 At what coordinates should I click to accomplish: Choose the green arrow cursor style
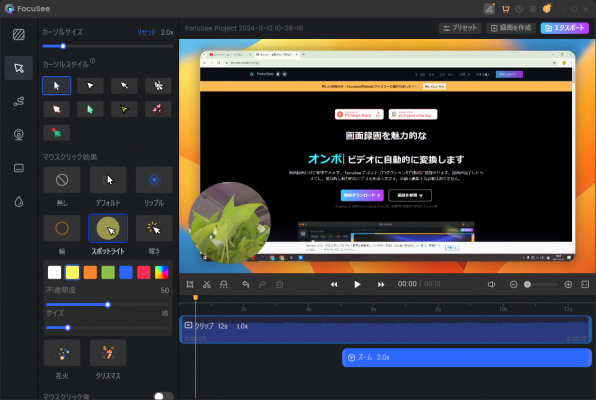(90, 109)
